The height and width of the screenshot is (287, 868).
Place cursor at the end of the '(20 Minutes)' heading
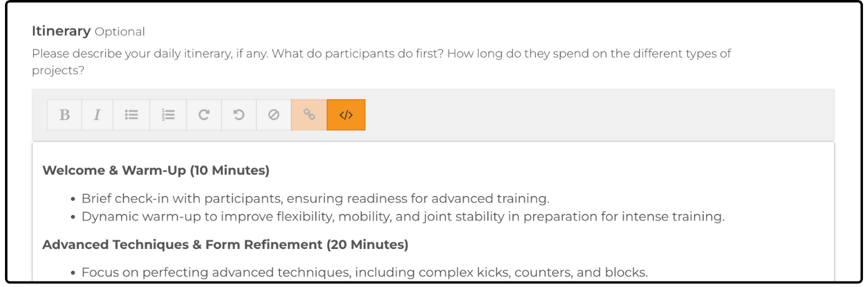(408, 245)
